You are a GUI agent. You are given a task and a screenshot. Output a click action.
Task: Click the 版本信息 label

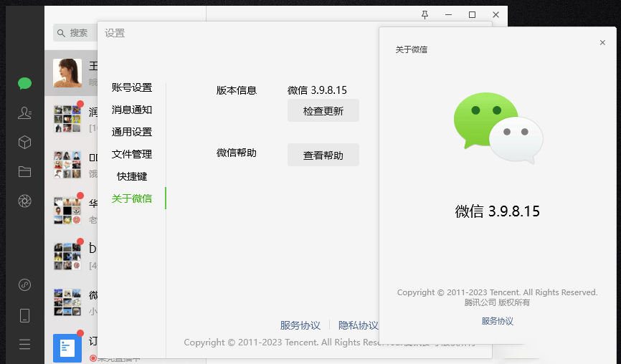click(237, 90)
